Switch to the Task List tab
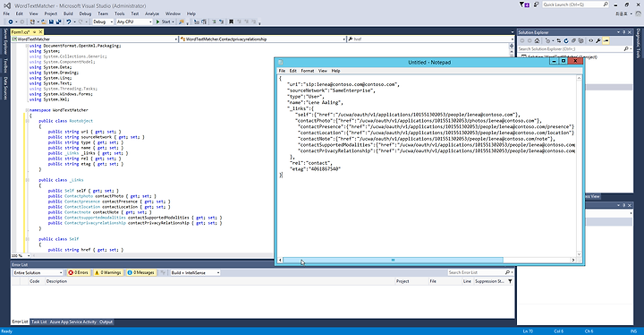Image resolution: width=644 pixels, height=335 pixels. (x=39, y=322)
